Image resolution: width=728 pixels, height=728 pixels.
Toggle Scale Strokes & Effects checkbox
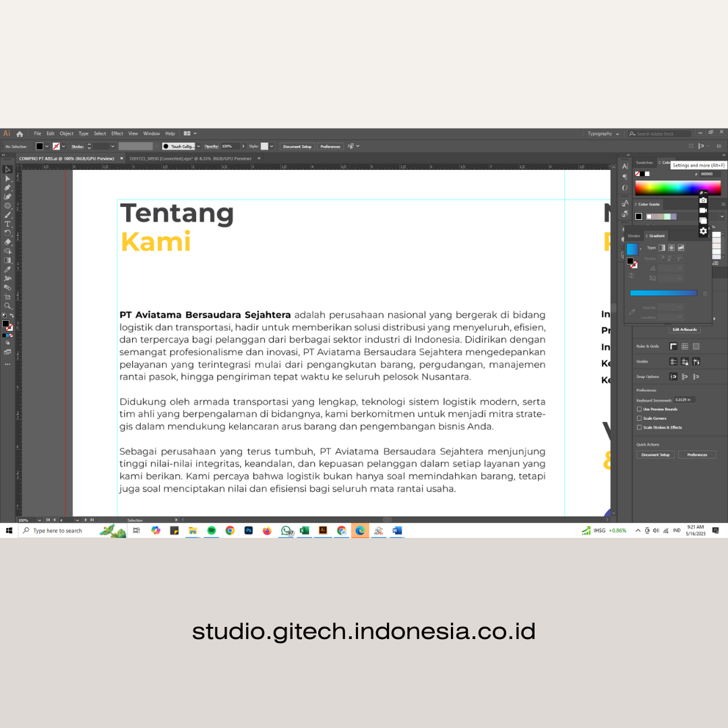(639, 427)
